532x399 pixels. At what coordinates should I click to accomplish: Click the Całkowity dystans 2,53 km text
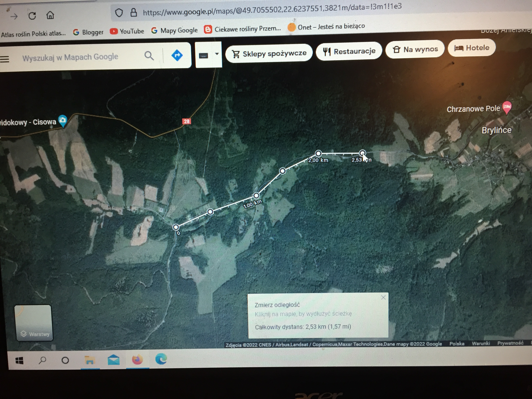(303, 327)
